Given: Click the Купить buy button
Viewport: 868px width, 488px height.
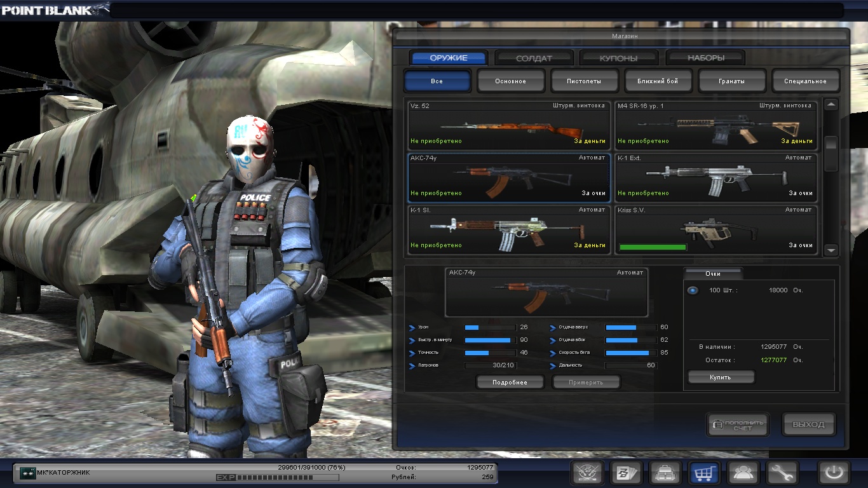Looking at the screenshot, I should point(721,377).
